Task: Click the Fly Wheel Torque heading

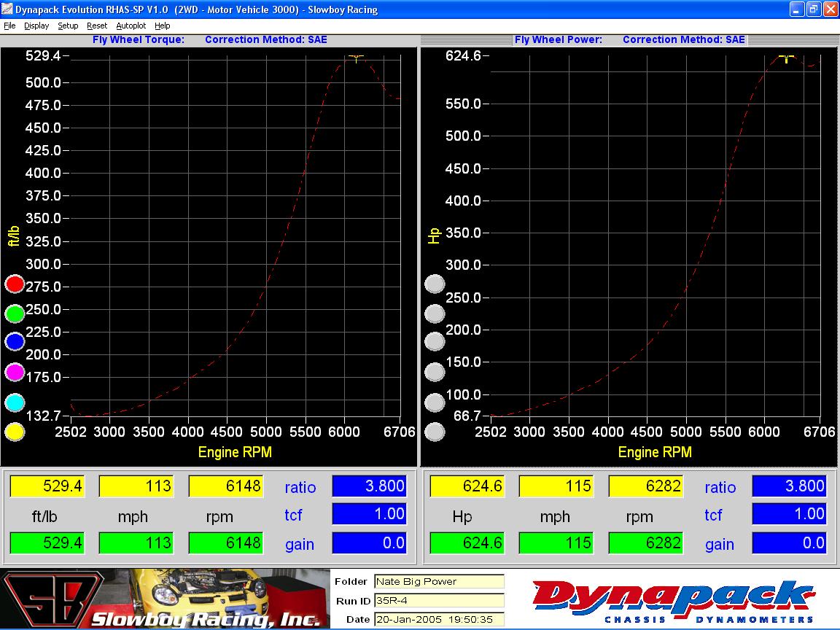Action: coord(139,39)
